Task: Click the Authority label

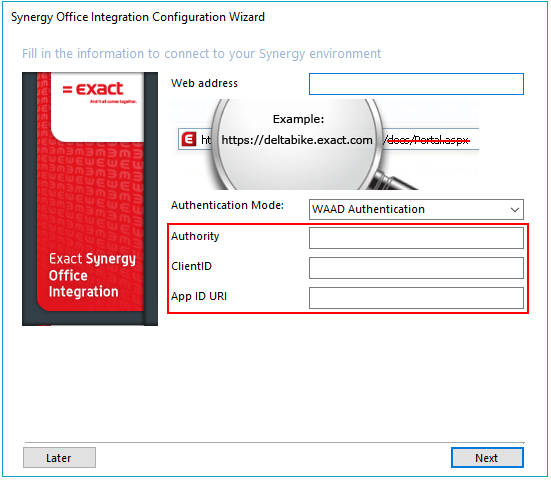Action: [195, 236]
